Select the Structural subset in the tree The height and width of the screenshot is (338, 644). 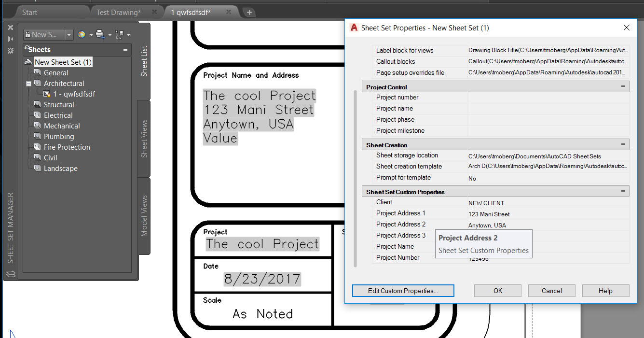coord(58,104)
